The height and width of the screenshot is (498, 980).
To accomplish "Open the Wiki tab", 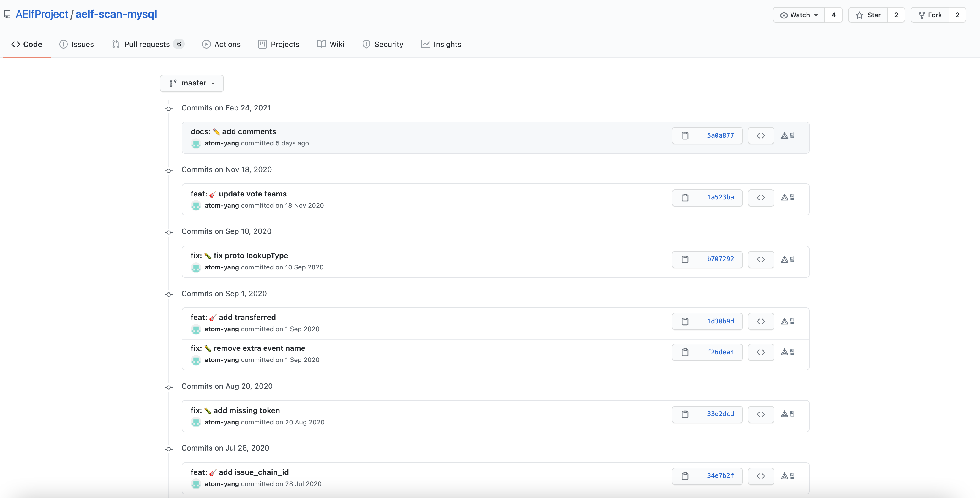I will [331, 45].
